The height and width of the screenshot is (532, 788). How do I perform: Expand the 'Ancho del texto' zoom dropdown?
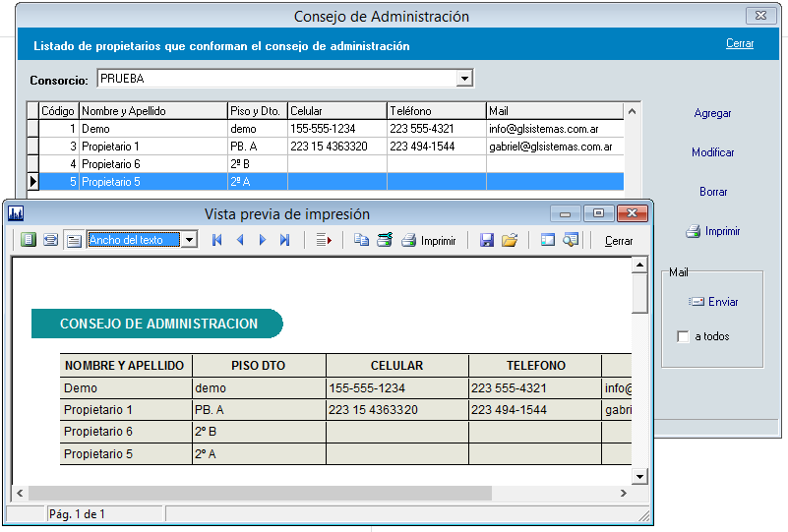(x=190, y=240)
